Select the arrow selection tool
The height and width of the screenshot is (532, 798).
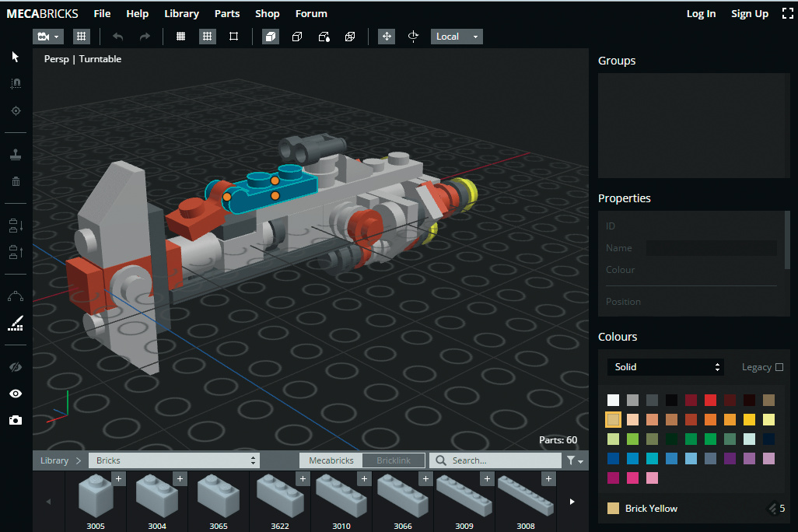(x=15, y=57)
